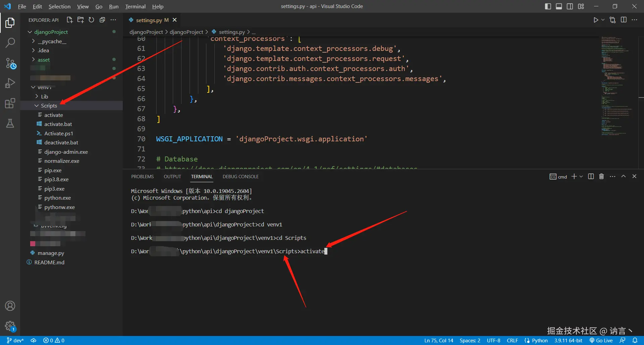Split the editor to the right
Image resolution: width=644 pixels, height=345 pixels.
[x=624, y=20]
